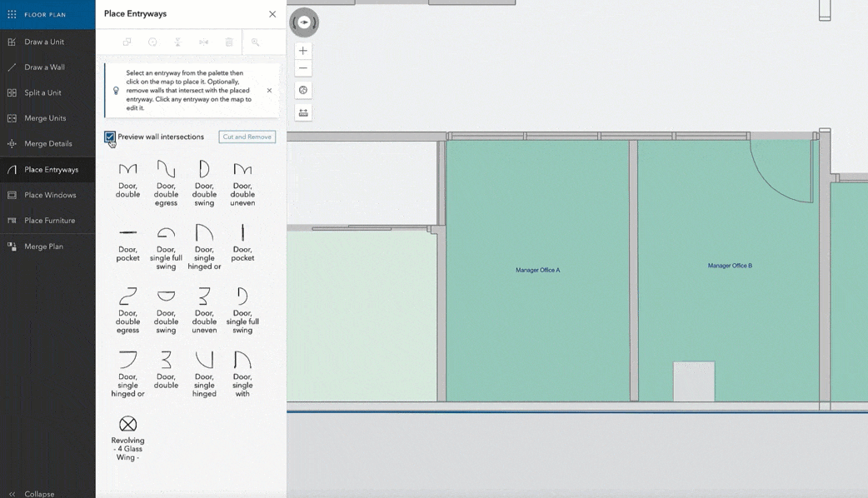The image size is (868, 498).
Task: Click the scale bar icon below the globe
Action: click(302, 112)
